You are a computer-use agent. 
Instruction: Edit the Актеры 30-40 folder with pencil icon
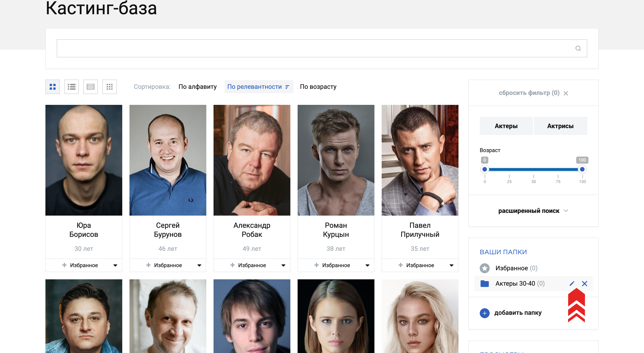coord(572,283)
